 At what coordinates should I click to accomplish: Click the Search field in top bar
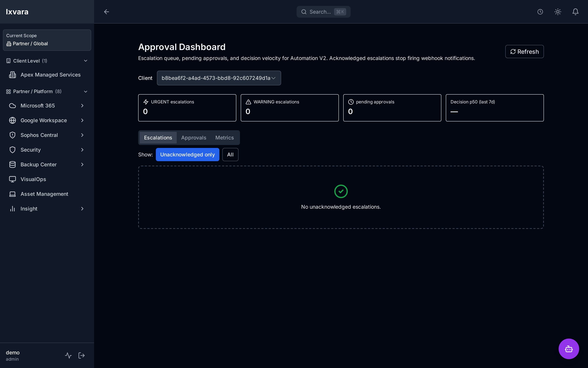(x=323, y=12)
